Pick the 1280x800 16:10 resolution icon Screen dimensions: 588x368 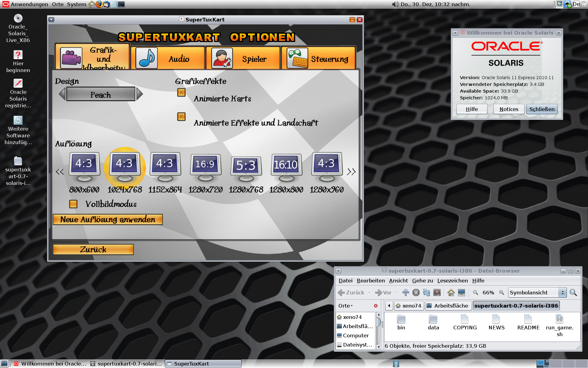(286, 168)
